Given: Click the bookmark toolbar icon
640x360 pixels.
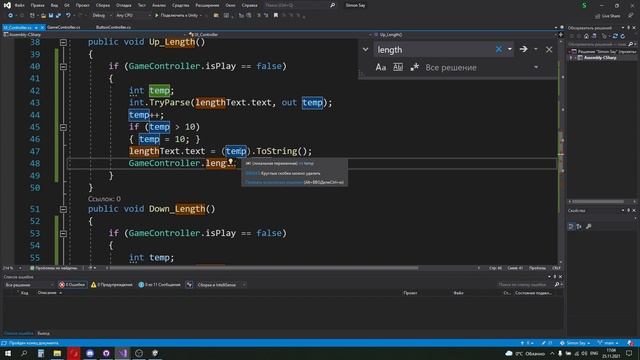Looking at the screenshot, I should coord(276,16).
